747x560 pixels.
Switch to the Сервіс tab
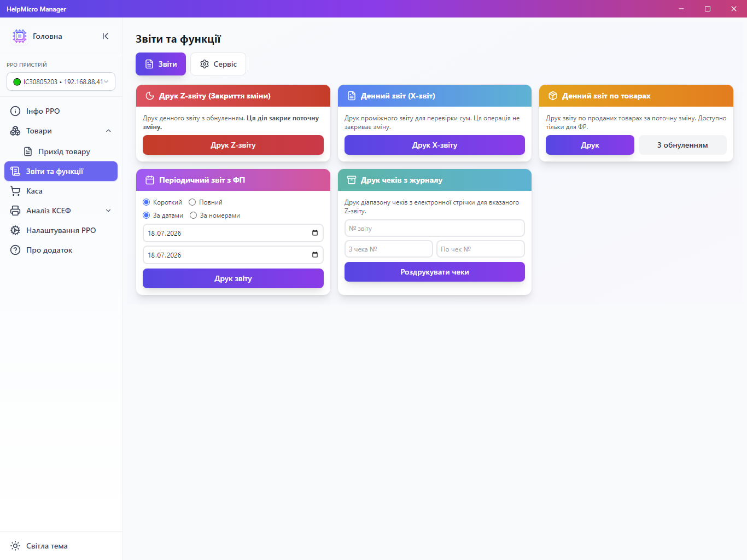coord(218,64)
